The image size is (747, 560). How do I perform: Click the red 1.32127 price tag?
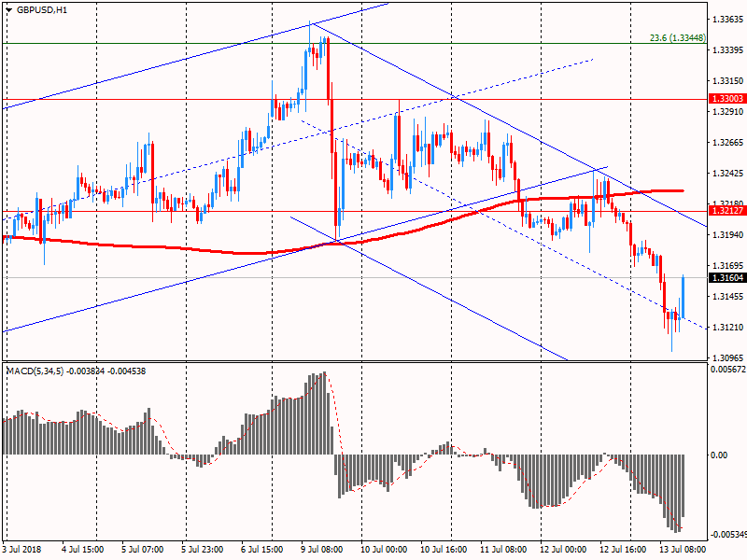726,211
